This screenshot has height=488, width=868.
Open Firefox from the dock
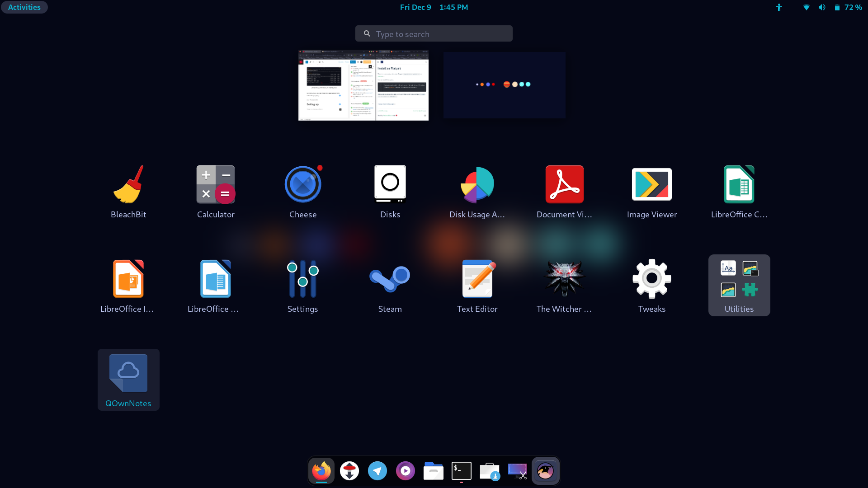(x=321, y=470)
